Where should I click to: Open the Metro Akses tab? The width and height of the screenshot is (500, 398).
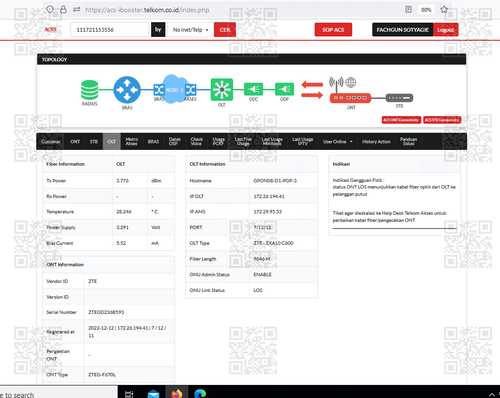click(x=131, y=141)
